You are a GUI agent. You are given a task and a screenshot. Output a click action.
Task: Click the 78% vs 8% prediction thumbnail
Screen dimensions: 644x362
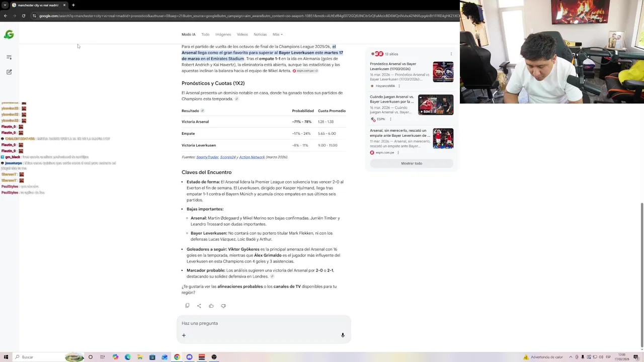tap(443, 71)
